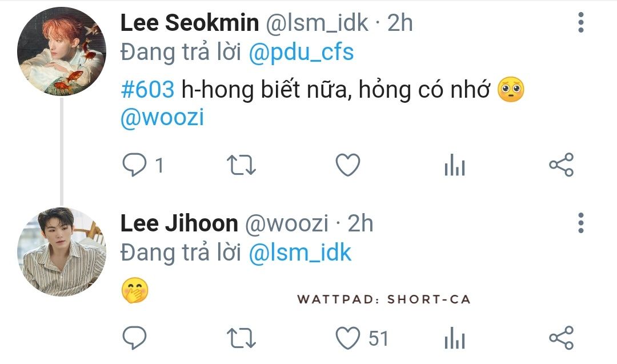The width and height of the screenshot is (617, 364).
Task: View Lee Seokmin's profile picture
Action: pyautogui.click(x=62, y=51)
